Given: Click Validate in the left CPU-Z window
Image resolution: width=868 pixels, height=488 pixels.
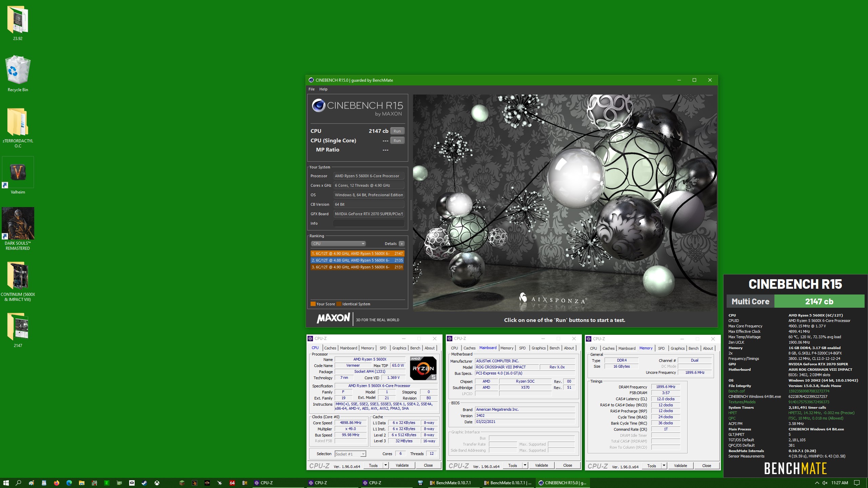Looking at the screenshot, I should 402,465.
